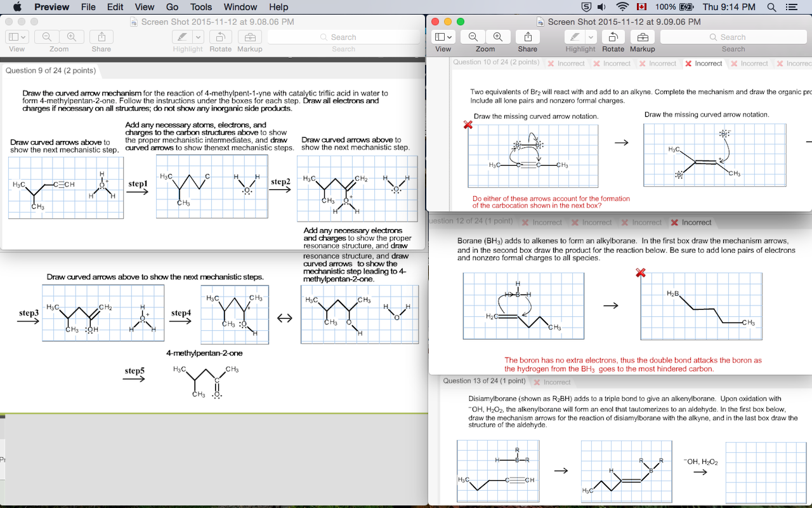Image resolution: width=812 pixels, height=508 pixels.
Task: Click the 100% battery status icon
Action: coord(674,7)
